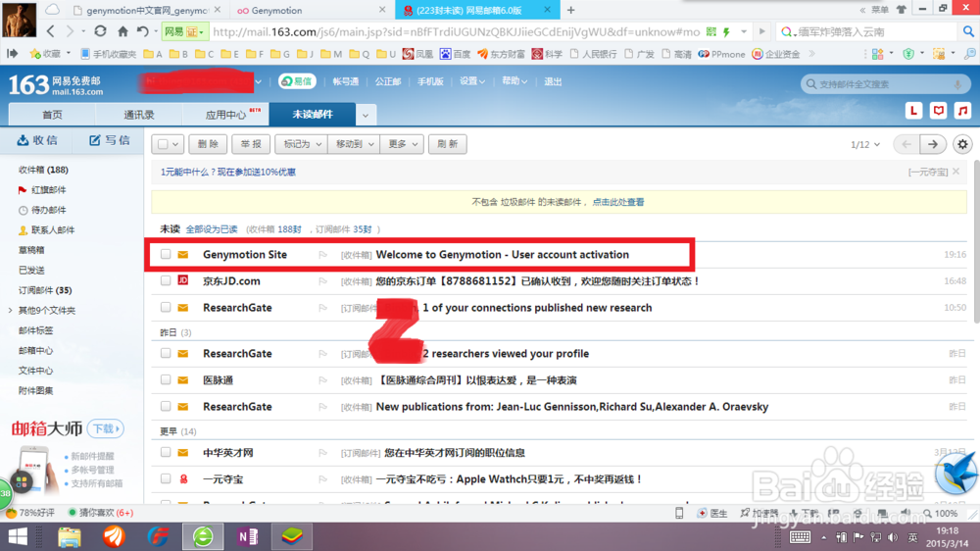Toggle the flag on the Genymotion Site mail
The width and height of the screenshot is (980, 551).
coord(322,255)
